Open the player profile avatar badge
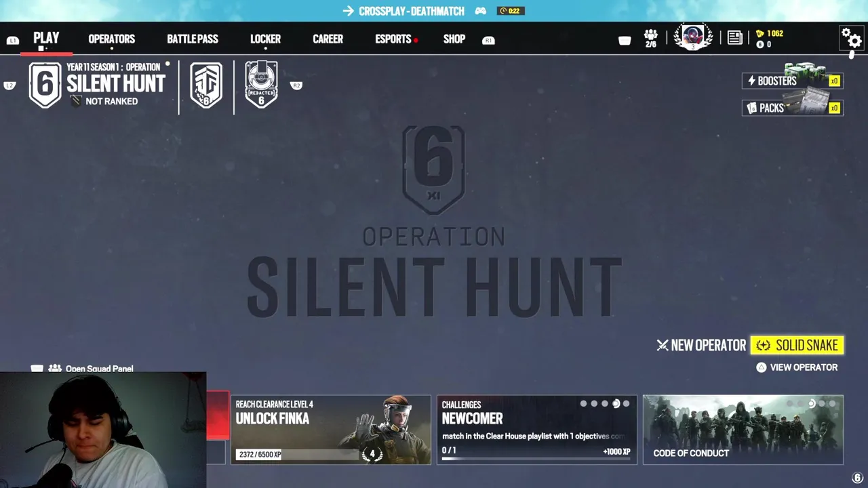 coord(693,37)
